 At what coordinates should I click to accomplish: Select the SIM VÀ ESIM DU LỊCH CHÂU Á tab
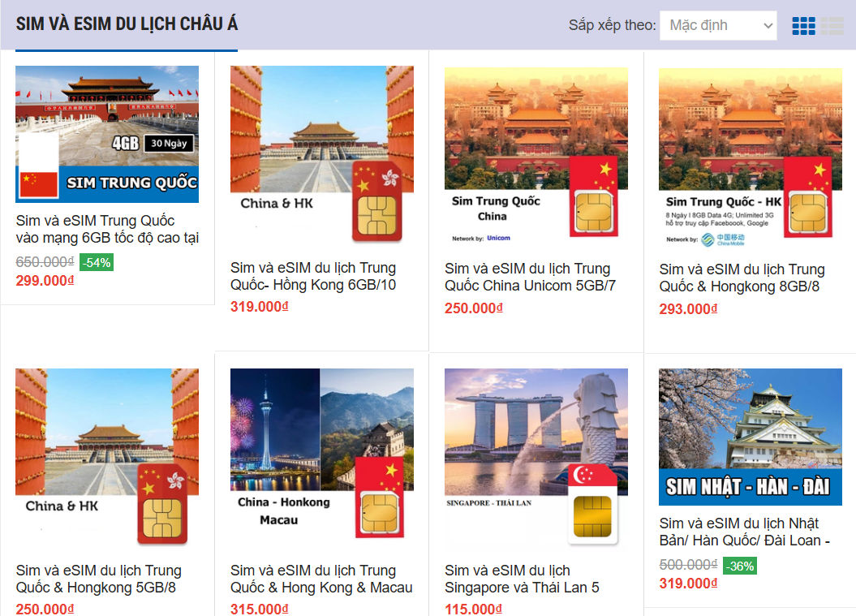(x=127, y=24)
